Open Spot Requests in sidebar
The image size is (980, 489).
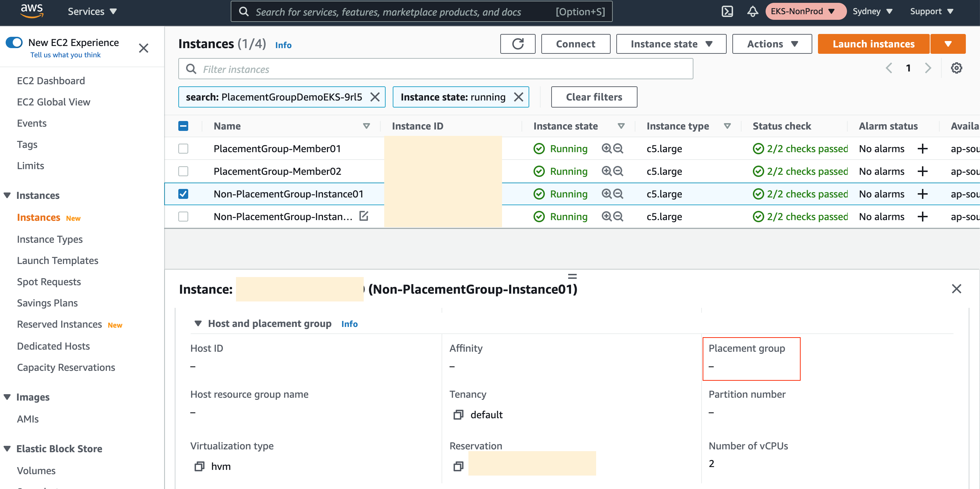(49, 282)
